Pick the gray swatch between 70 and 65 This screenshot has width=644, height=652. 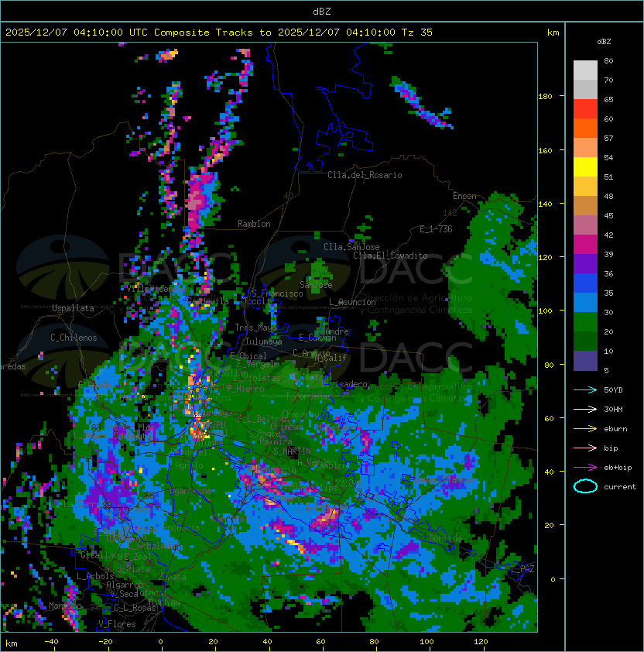(x=585, y=89)
